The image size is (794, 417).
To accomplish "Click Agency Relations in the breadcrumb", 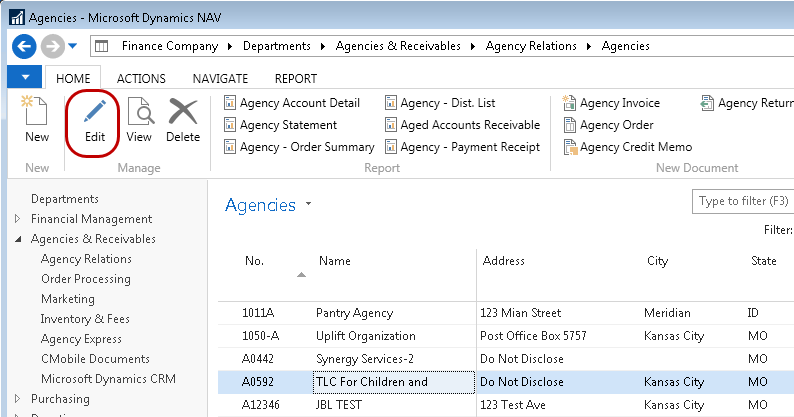I will [531, 46].
